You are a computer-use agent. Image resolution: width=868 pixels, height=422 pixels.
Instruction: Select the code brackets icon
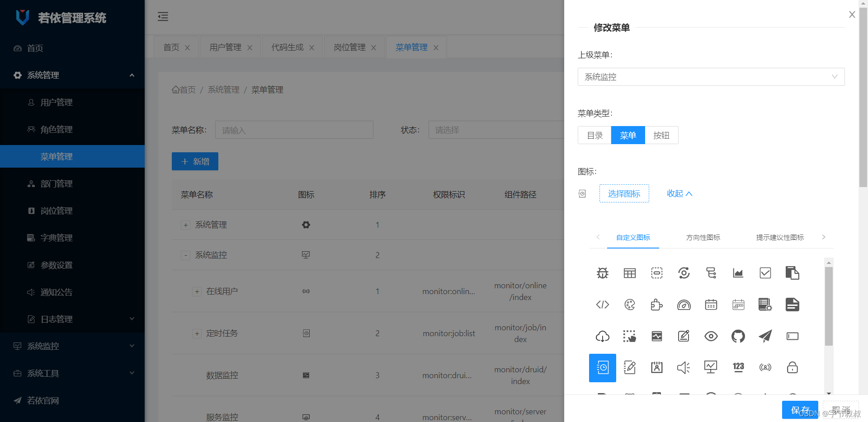602,305
